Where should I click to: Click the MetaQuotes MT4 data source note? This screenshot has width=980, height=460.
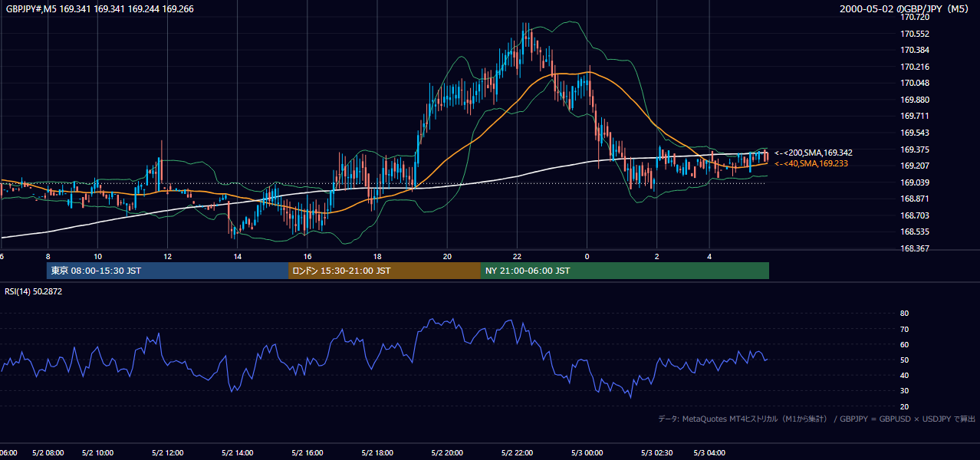point(817,419)
